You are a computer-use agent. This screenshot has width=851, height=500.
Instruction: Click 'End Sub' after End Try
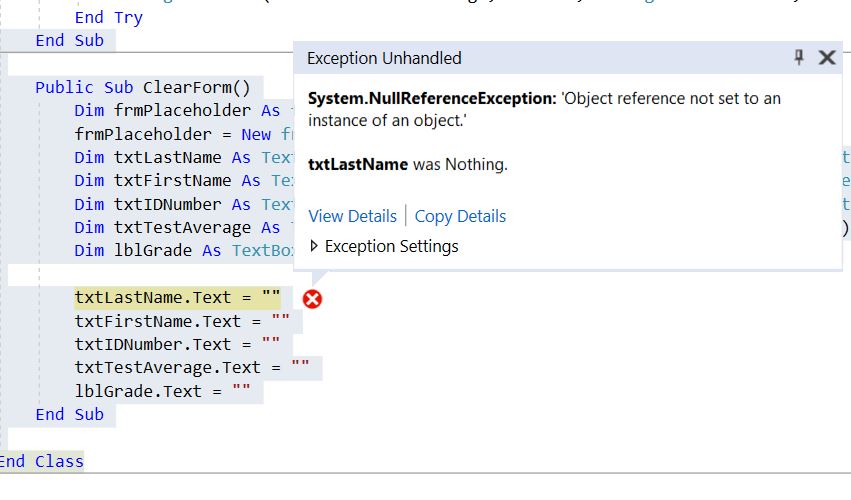coord(69,40)
